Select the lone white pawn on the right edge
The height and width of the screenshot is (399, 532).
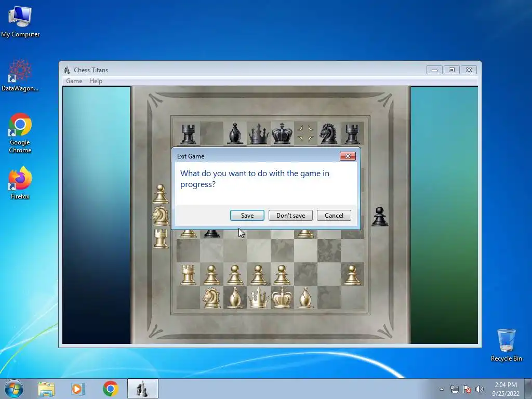[x=352, y=275]
